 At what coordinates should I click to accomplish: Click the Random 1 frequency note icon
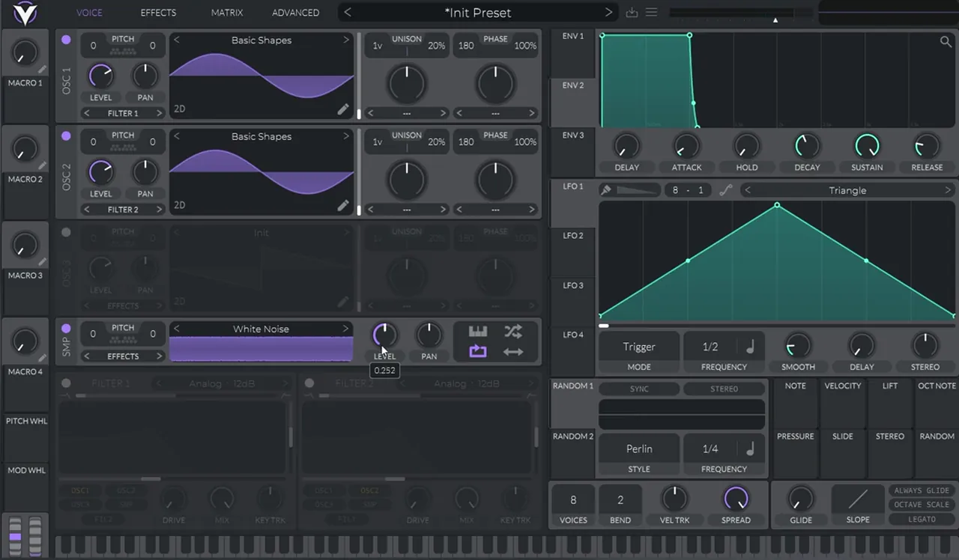750,448
